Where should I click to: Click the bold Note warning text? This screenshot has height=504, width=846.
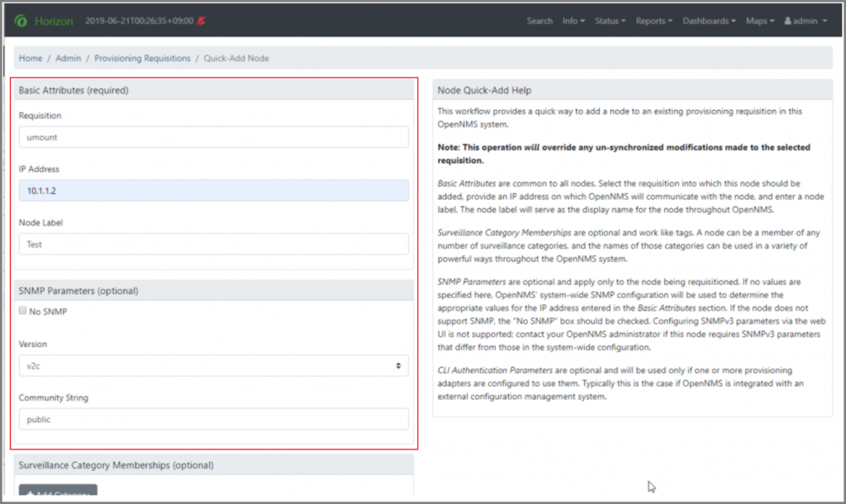[624, 154]
